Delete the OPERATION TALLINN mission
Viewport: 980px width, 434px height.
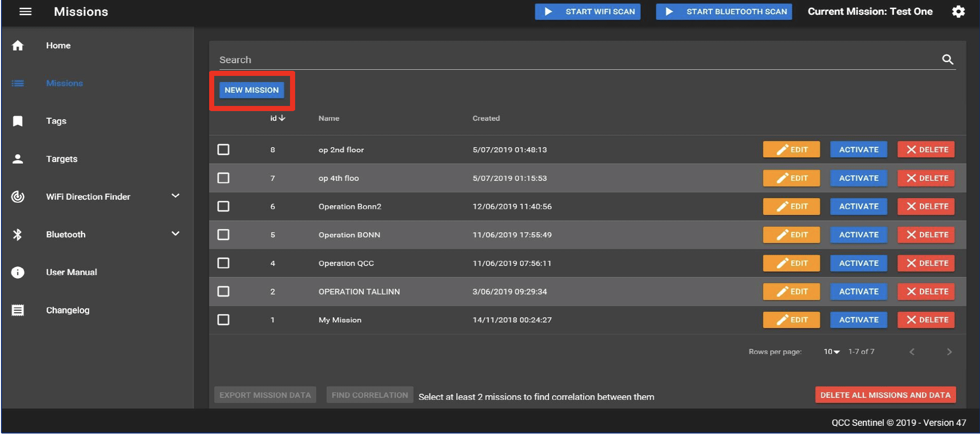click(926, 291)
